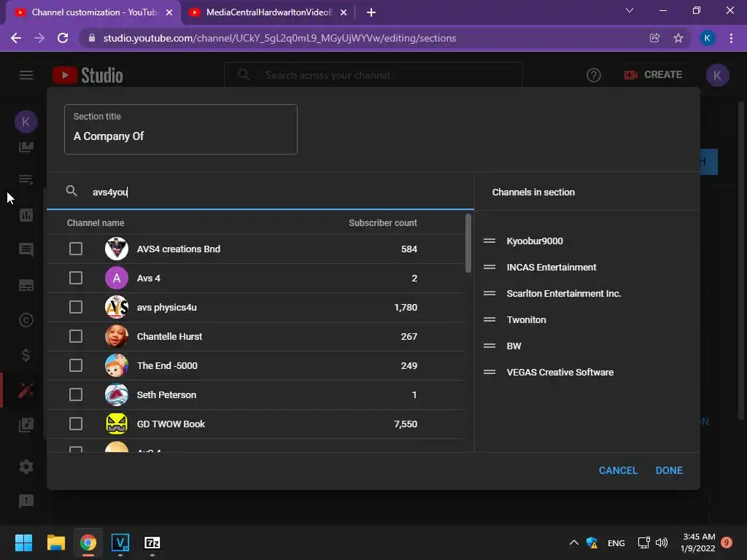Tick the AVS4 creations Bnd checkbox
The width and height of the screenshot is (747, 560).
click(76, 249)
